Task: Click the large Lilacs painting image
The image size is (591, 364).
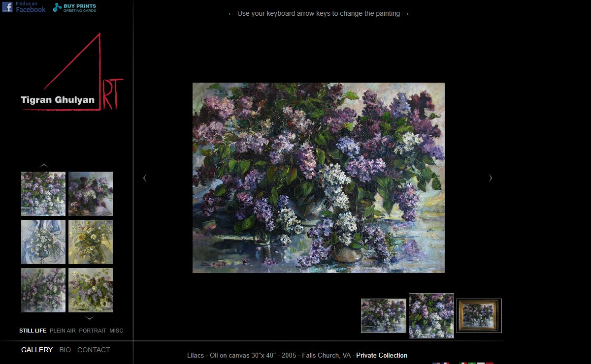Action: click(x=319, y=178)
